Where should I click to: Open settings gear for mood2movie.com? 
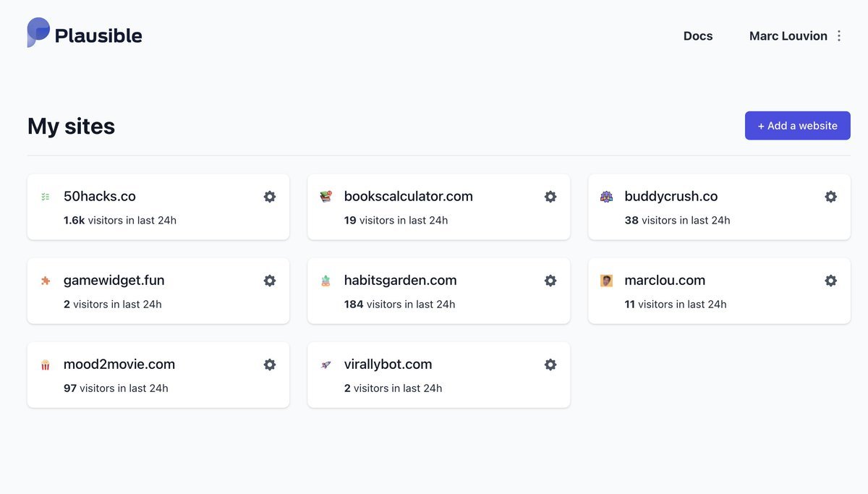270,365
